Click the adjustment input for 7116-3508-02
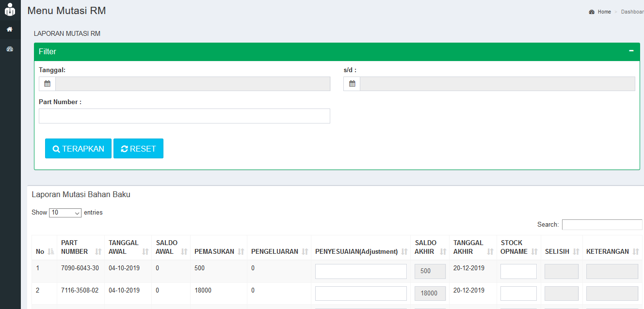 pos(361,294)
